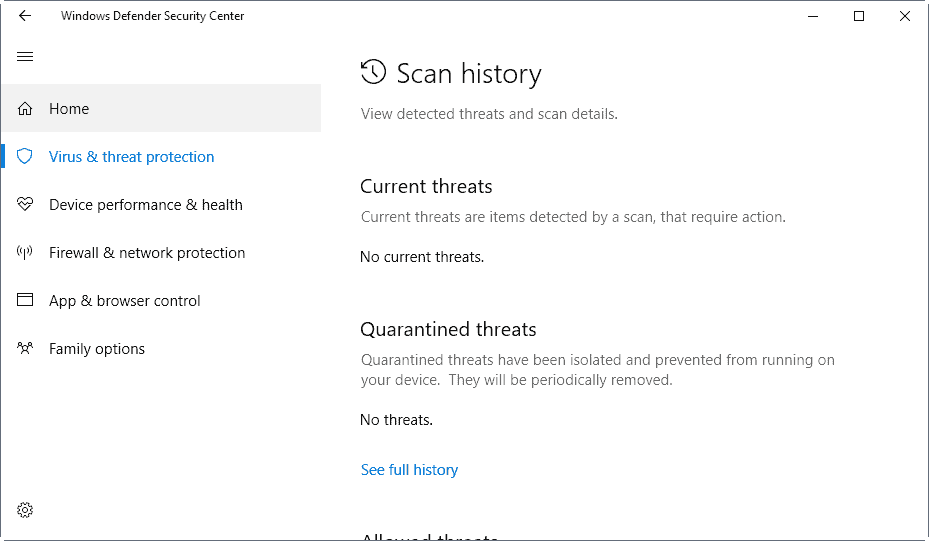
Task: Select the Home menu item
Action: click(161, 108)
